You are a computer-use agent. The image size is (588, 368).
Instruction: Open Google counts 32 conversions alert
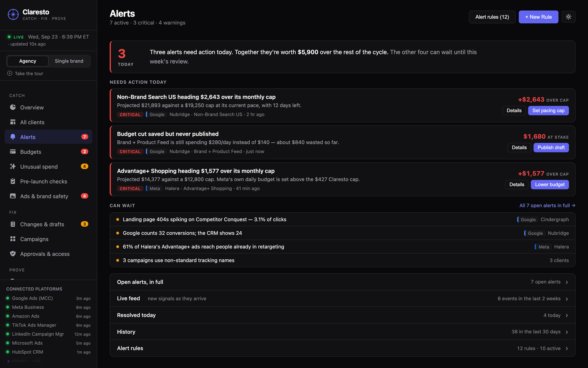[x=342, y=233]
